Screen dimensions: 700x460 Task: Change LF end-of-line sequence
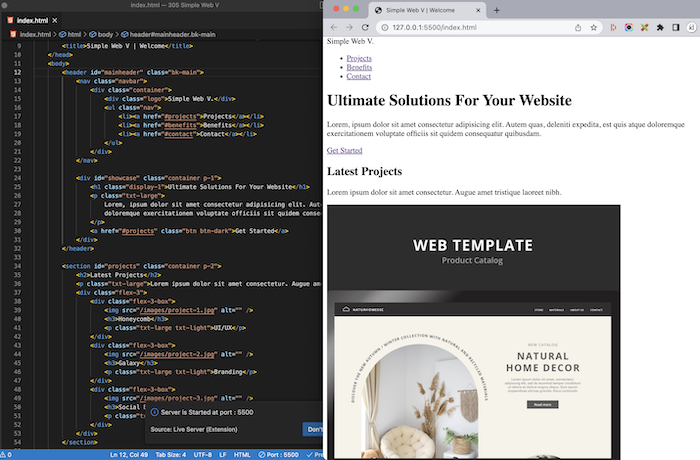click(x=223, y=455)
